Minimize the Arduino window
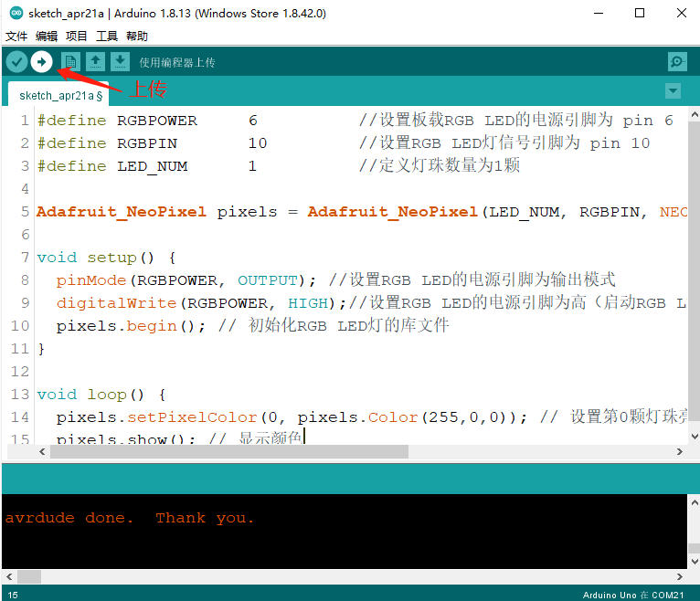This screenshot has width=700, height=601. 599,13
